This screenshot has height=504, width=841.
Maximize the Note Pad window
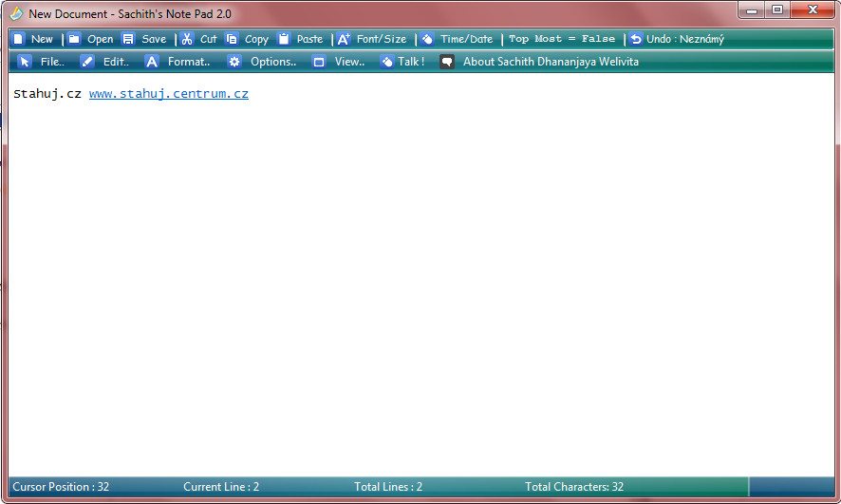pos(777,9)
